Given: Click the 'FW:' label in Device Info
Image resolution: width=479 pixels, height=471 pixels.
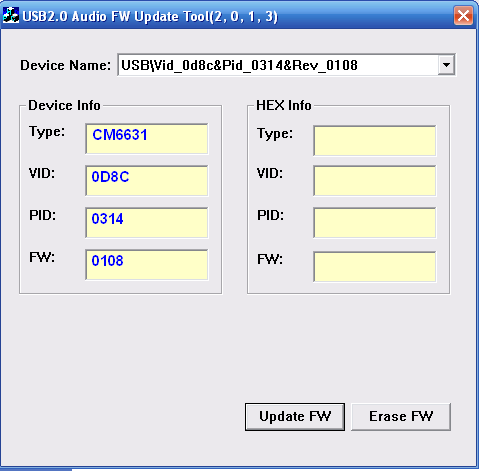Looking at the screenshot, I should 42,257.
